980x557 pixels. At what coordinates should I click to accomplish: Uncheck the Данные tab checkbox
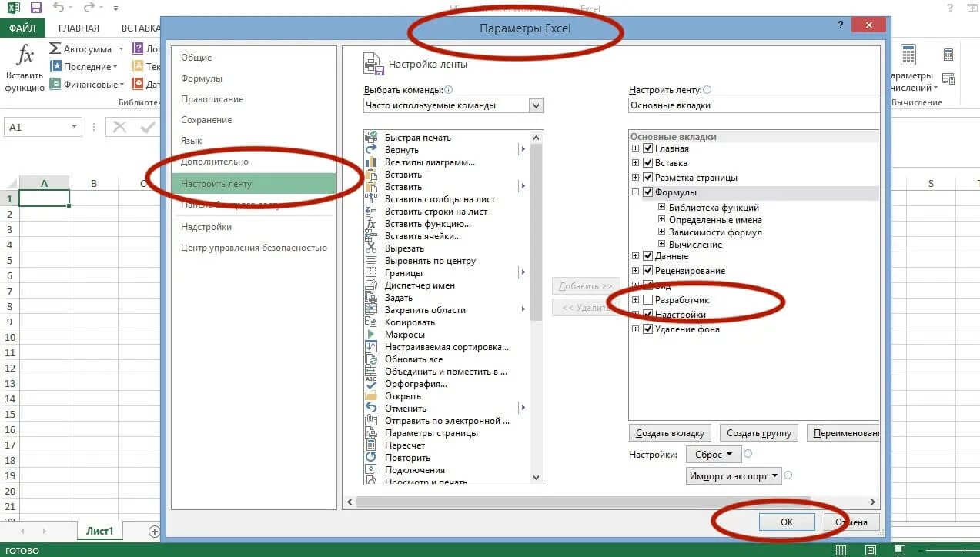click(x=647, y=256)
